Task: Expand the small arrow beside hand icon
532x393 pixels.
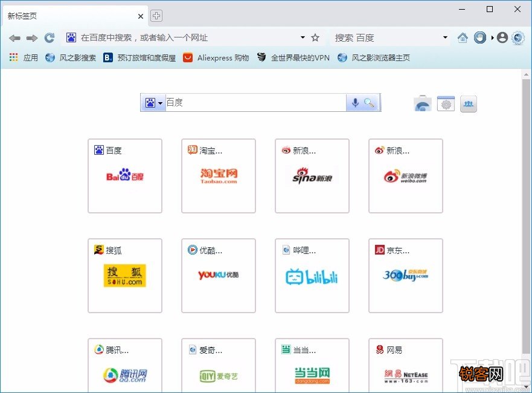Action: click(x=492, y=37)
